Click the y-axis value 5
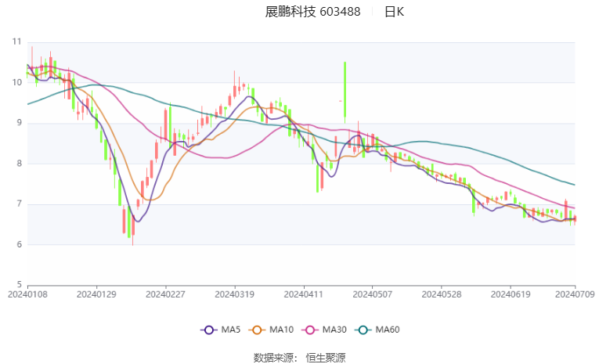This screenshot has height=364, width=599. click(19, 285)
